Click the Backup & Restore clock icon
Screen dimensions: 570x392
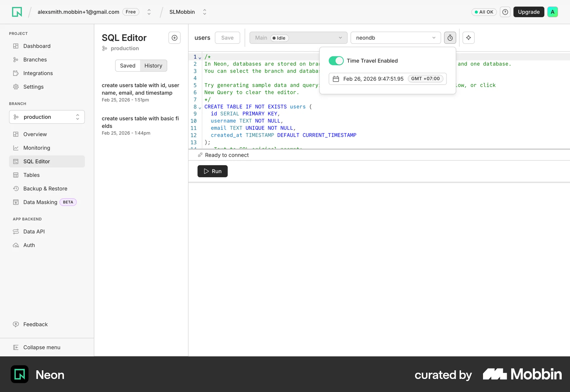[x=16, y=189]
